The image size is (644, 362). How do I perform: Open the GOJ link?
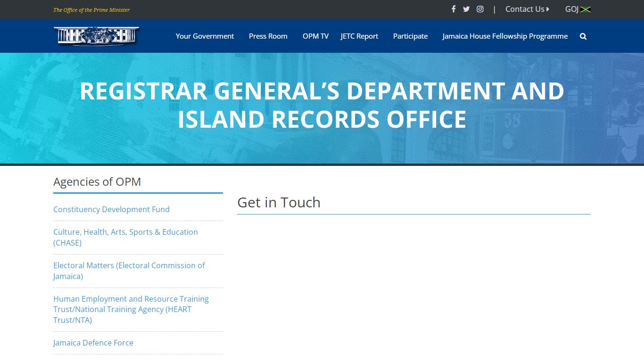pyautogui.click(x=578, y=9)
